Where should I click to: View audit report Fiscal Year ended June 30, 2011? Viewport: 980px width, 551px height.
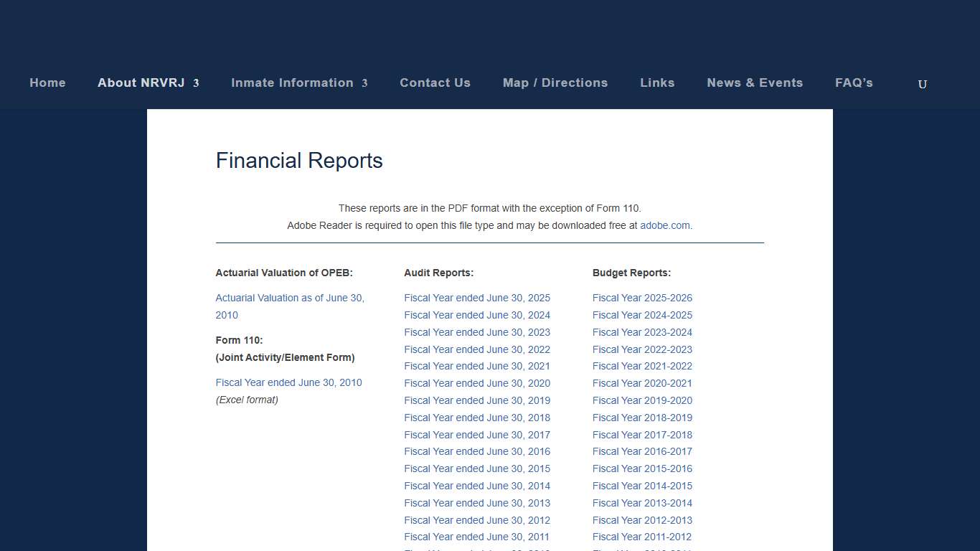477,537
